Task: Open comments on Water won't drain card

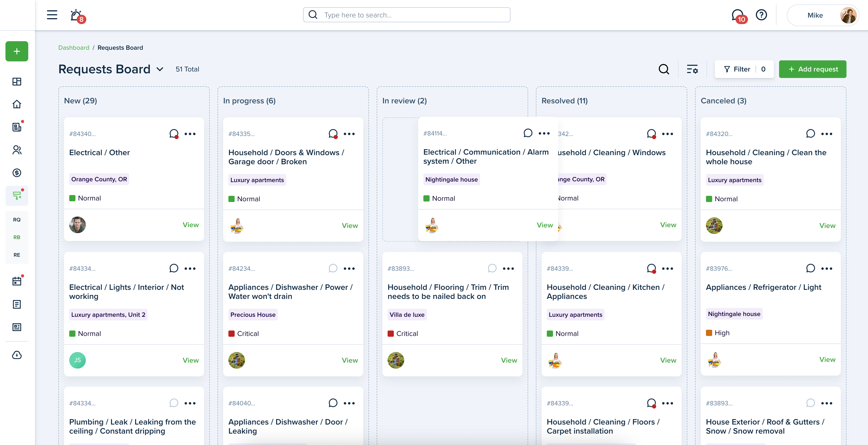Action: (333, 268)
